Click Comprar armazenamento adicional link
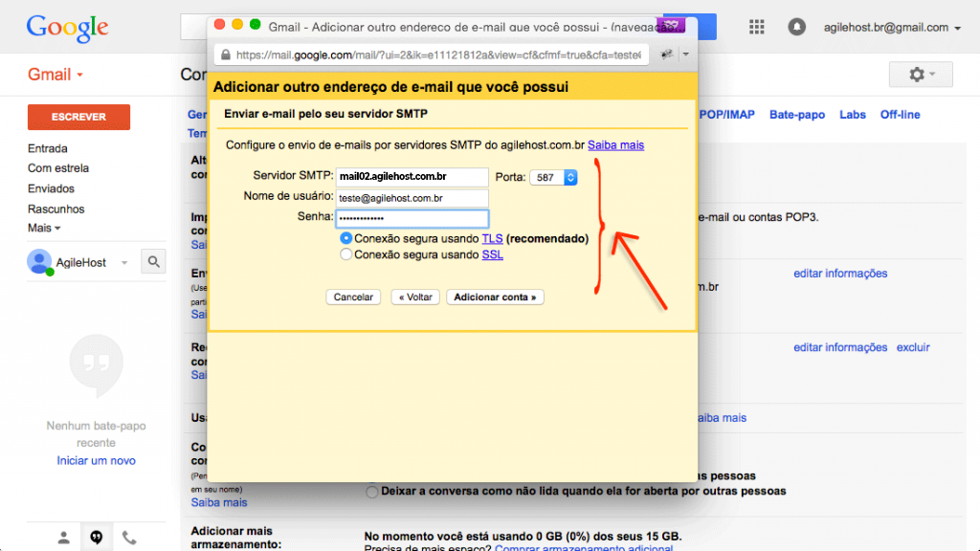Image resolution: width=980 pixels, height=551 pixels. (x=584, y=548)
